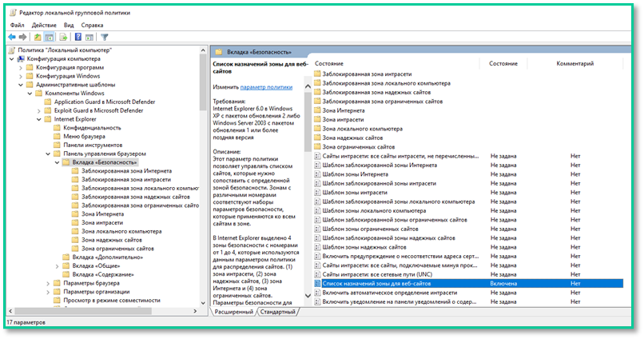Click the blue Help icon in toolbar
Screen dimensions: 644x339
point(78,37)
